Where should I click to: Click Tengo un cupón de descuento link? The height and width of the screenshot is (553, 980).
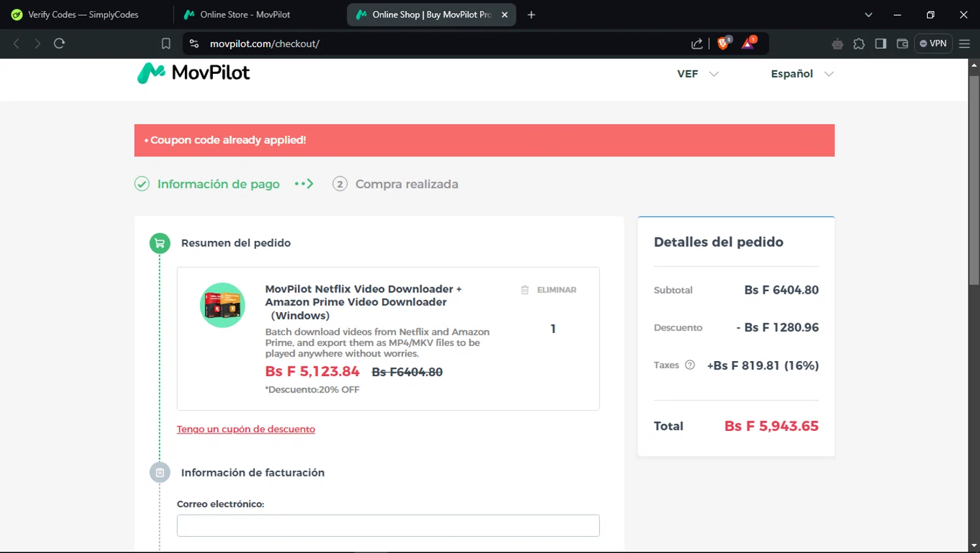pyautogui.click(x=246, y=429)
